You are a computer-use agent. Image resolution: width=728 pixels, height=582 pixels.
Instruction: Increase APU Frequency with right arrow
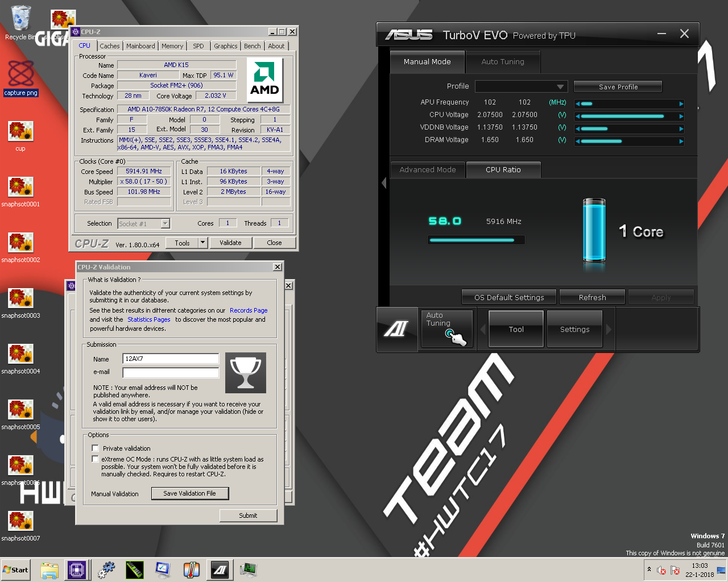click(x=681, y=104)
